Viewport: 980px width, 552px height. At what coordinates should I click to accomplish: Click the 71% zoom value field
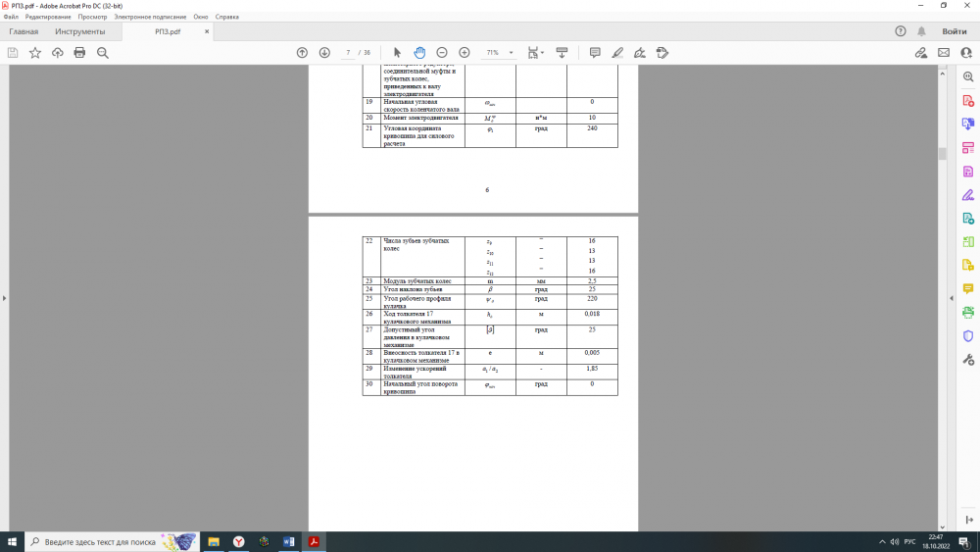[x=493, y=53]
